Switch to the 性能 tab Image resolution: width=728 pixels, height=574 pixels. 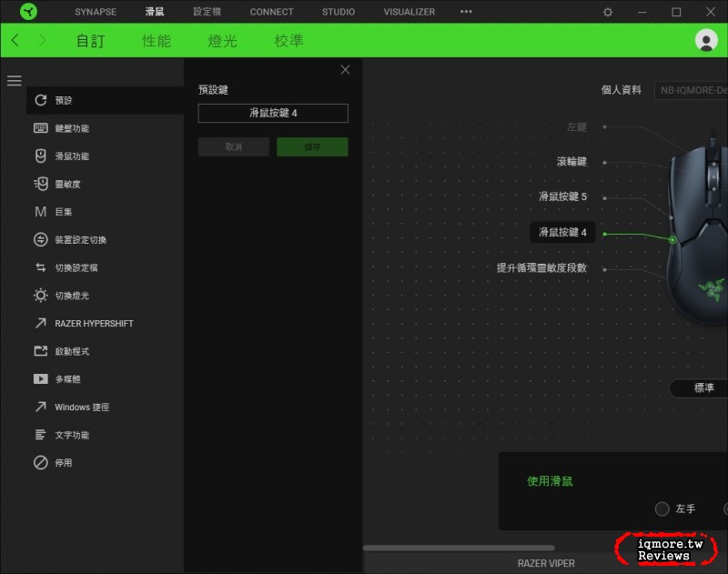(157, 41)
